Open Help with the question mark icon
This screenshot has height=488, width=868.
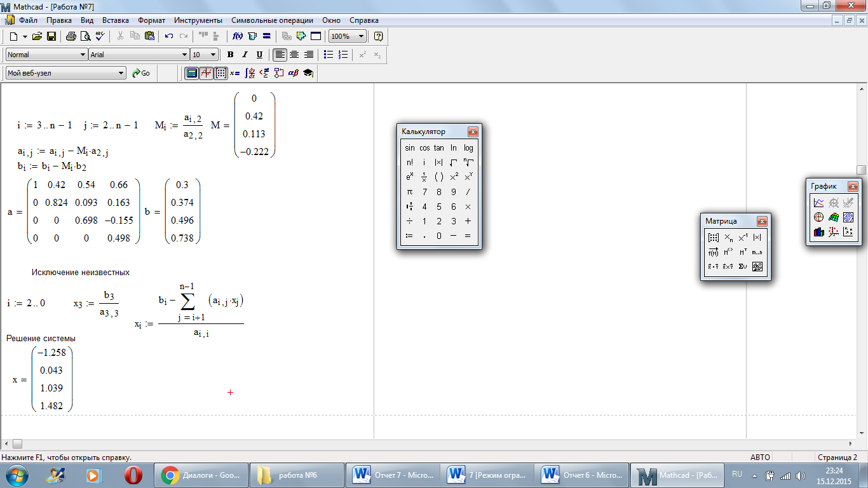point(379,36)
